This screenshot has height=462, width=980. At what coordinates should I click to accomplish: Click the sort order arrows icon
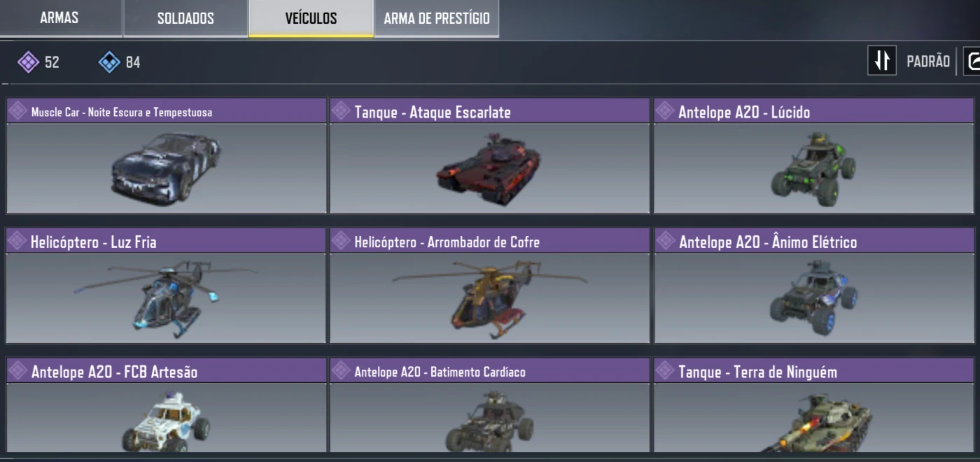tap(882, 61)
